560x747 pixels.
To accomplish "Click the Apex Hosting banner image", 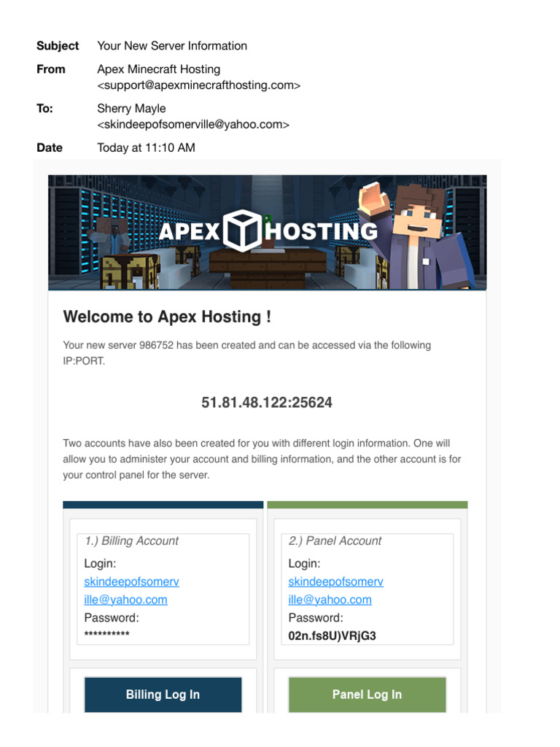I will (267, 232).
